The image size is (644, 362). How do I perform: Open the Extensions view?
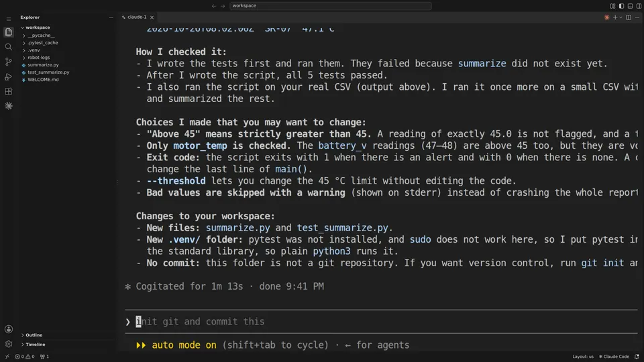coord(9,91)
